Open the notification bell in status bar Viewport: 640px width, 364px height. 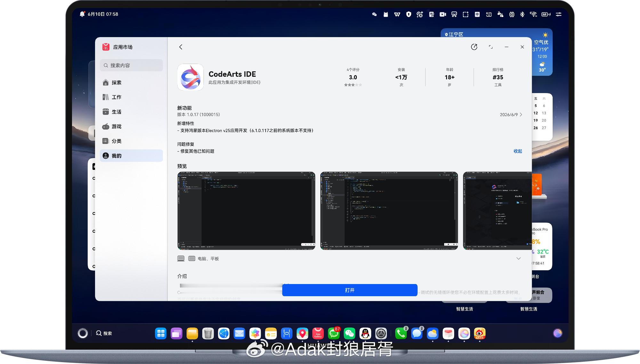pyautogui.click(x=82, y=14)
